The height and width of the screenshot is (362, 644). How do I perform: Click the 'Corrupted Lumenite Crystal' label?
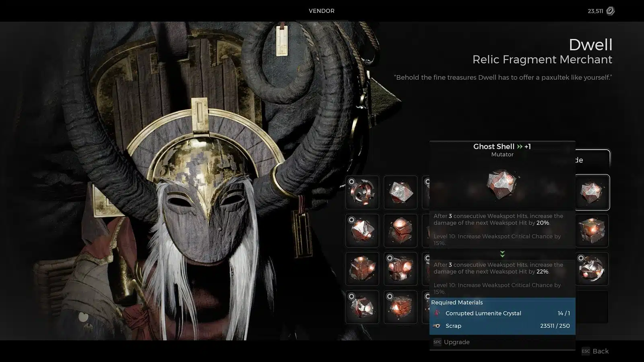click(483, 313)
